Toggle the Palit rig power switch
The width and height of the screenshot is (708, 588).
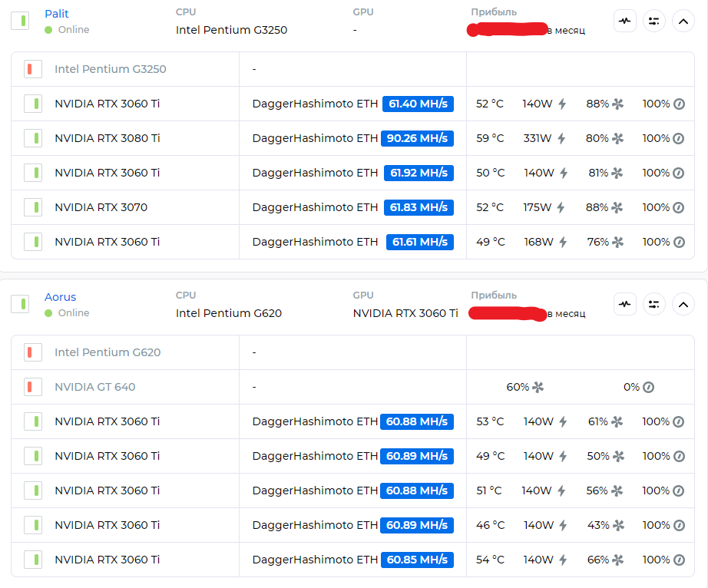[20, 21]
